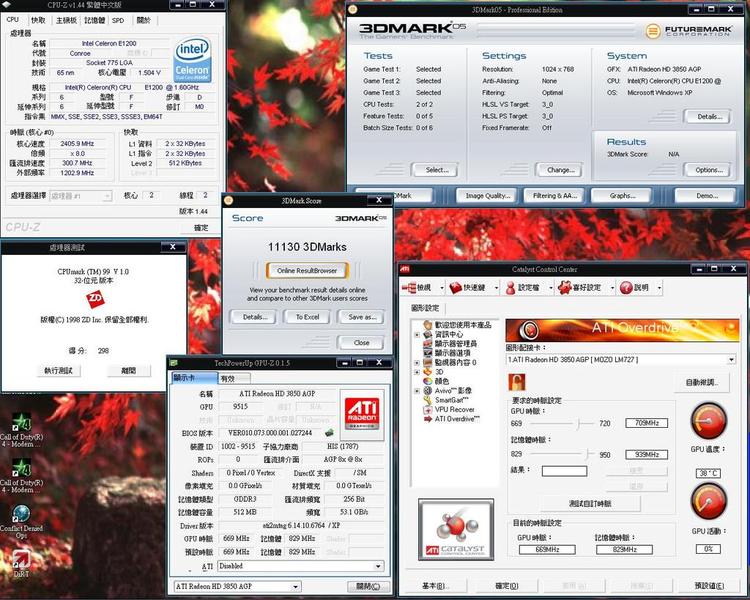This screenshot has height=600, width=750.
Task: Click Image Quality... in 3DMark05
Action: point(487,196)
